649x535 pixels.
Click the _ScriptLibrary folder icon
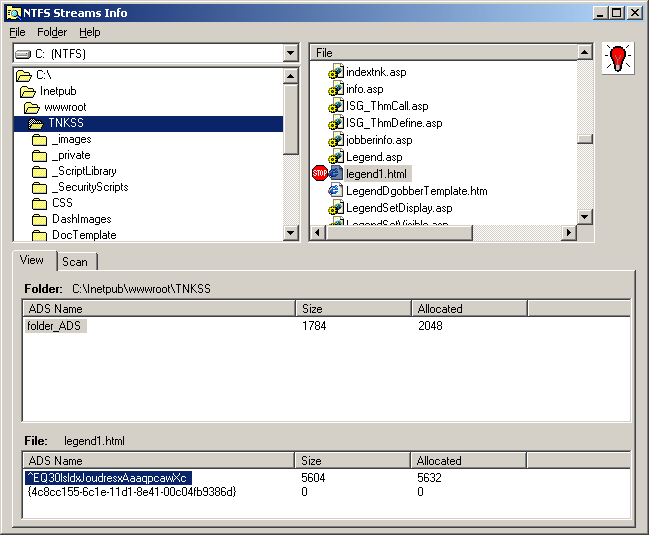[x=39, y=172]
